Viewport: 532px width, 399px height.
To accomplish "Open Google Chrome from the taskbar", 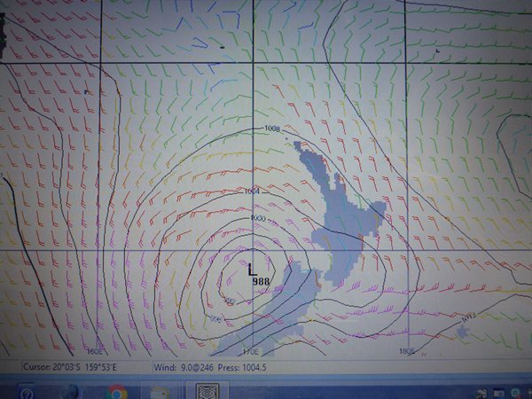I will (115, 391).
